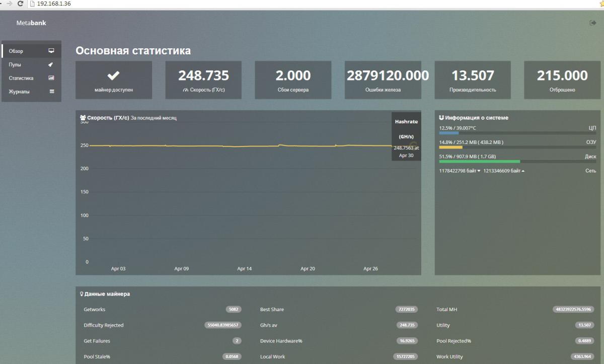
Task: Open the Пулы menu item
Action: click(x=15, y=64)
